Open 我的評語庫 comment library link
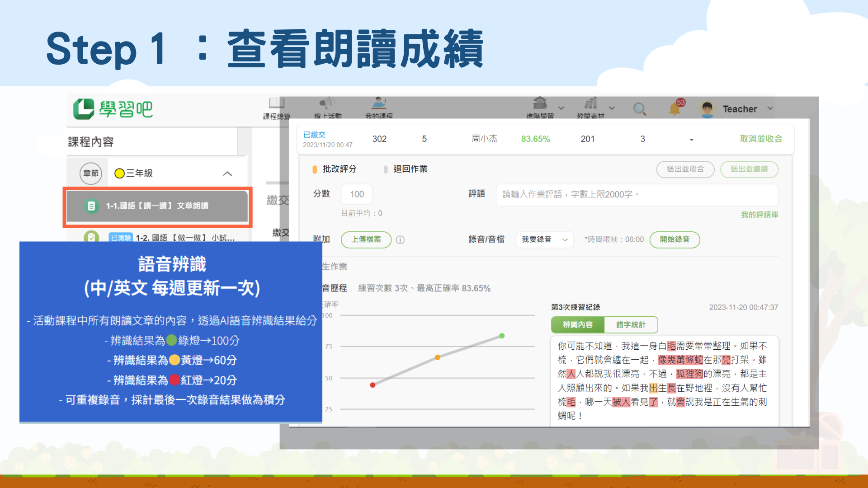Image resolution: width=868 pixels, height=488 pixels. point(759,215)
